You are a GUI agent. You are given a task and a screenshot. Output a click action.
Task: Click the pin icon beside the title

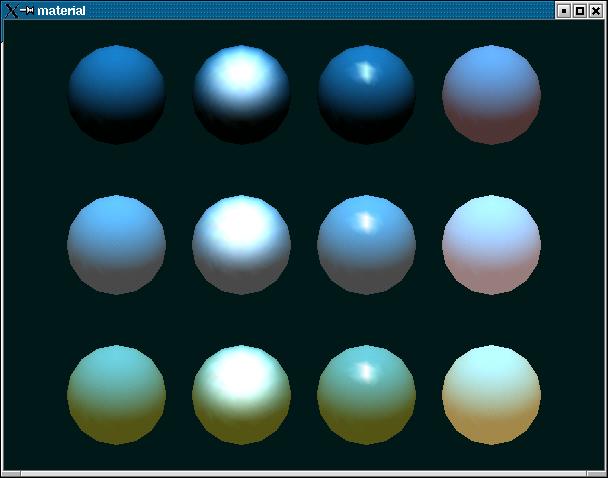coord(27,11)
